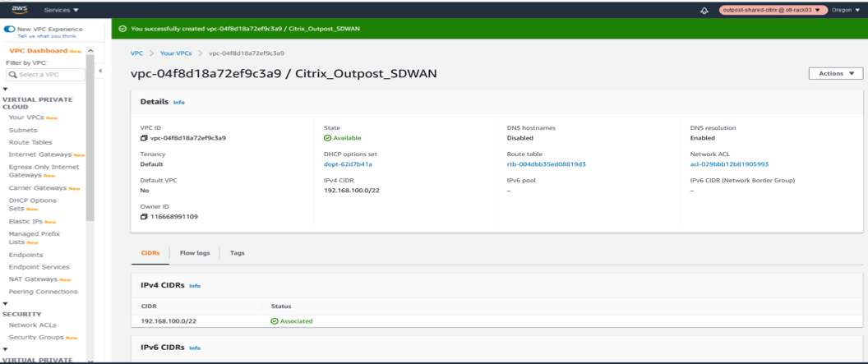Switch to the Tags tab

click(238, 253)
